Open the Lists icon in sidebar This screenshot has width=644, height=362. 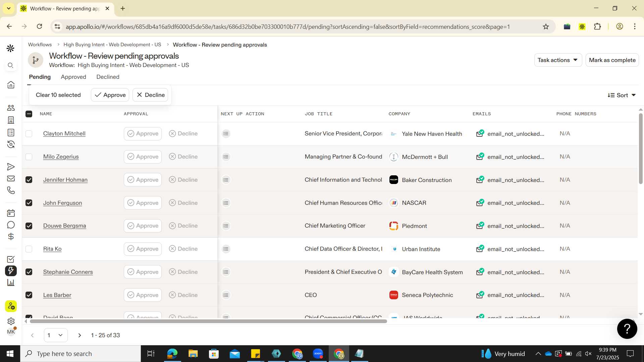[x=11, y=132]
